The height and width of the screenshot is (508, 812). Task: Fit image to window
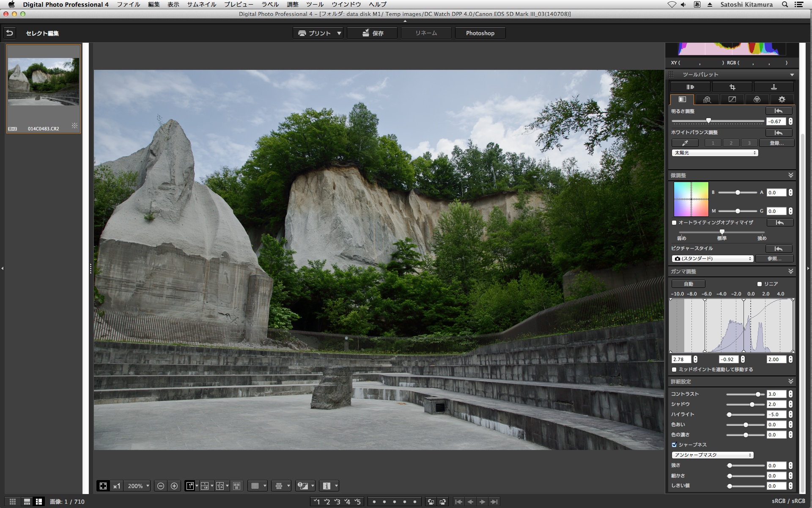(x=103, y=486)
